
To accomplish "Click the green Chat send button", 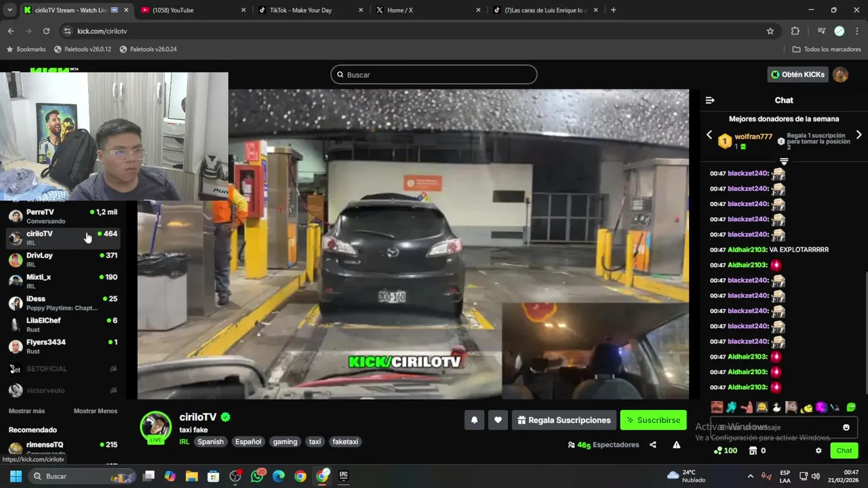I will pyautogui.click(x=844, y=451).
